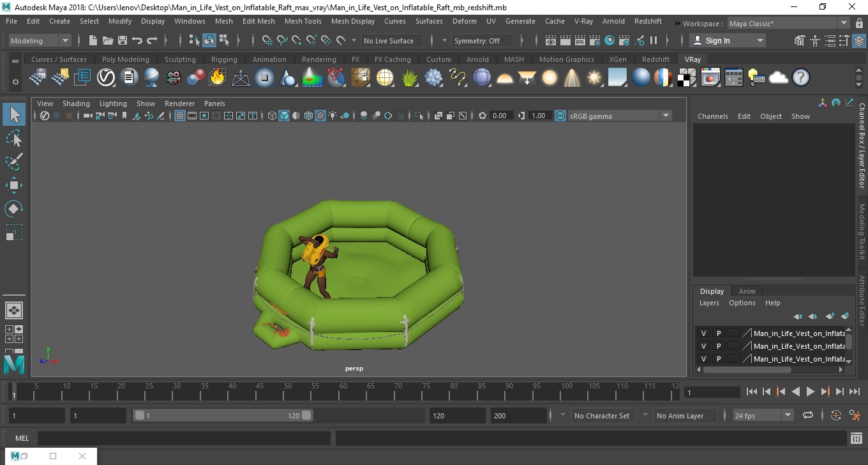The width and height of the screenshot is (868, 465).
Task: Toggle playback P of first layer
Action: [x=718, y=333]
